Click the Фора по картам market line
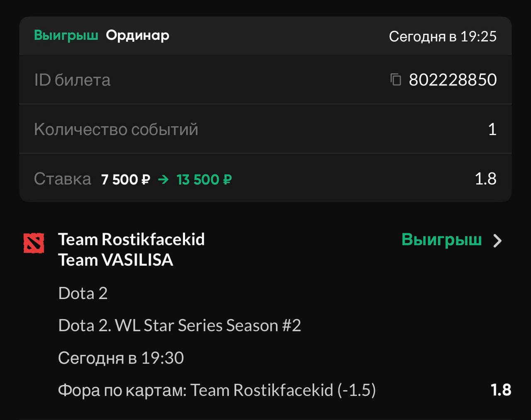This screenshot has height=420, width=531. pos(217,390)
